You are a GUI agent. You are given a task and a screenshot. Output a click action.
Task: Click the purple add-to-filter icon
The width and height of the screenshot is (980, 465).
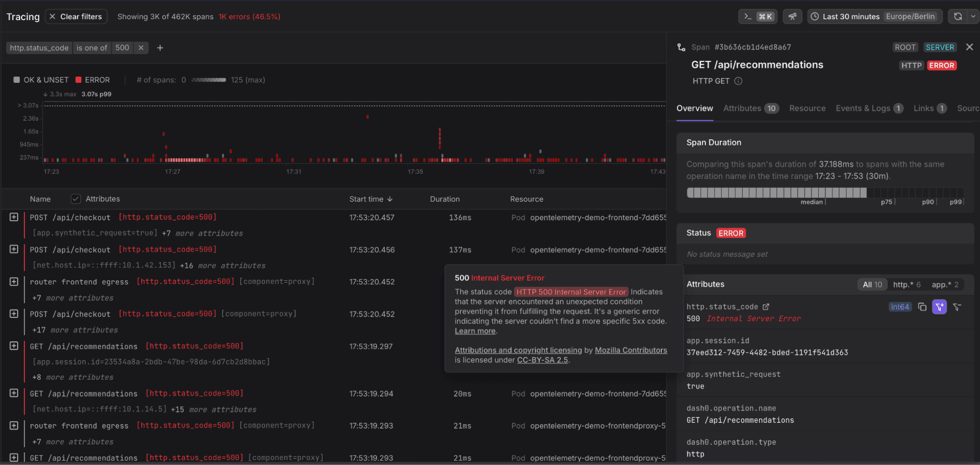[x=939, y=307]
